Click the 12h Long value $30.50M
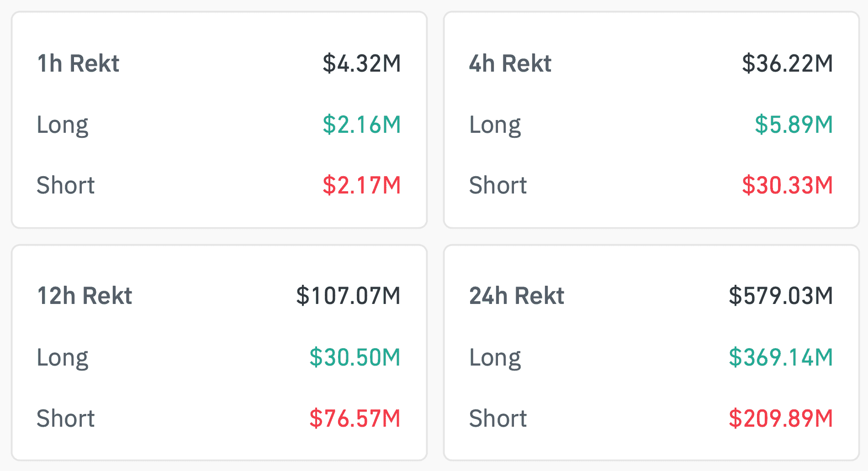The image size is (868, 471). click(x=355, y=357)
